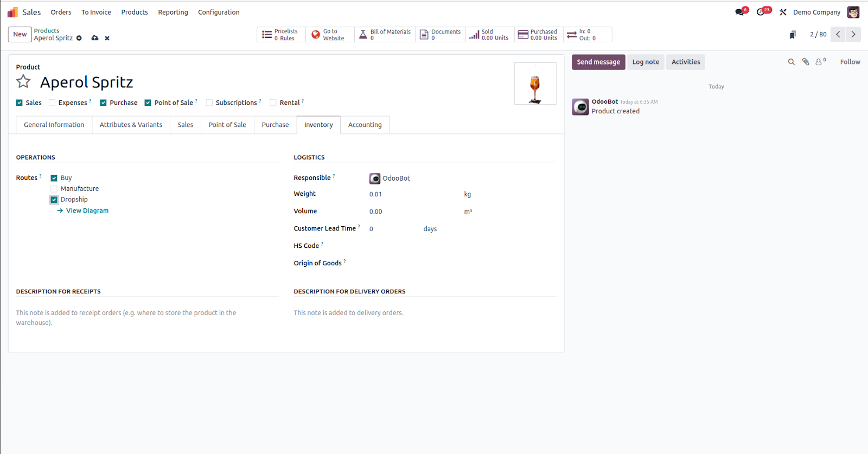Switch to Accounting tab
The image size is (868, 454).
click(365, 125)
